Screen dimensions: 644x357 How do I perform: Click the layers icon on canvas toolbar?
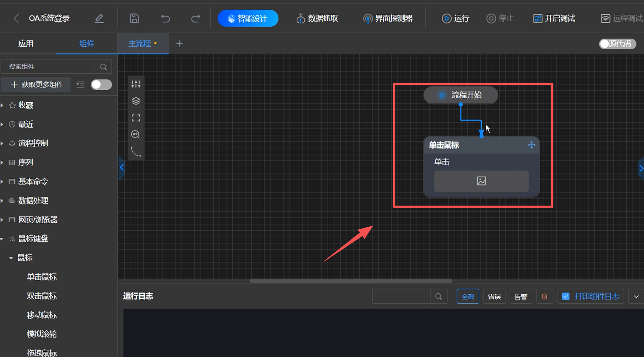click(x=136, y=101)
